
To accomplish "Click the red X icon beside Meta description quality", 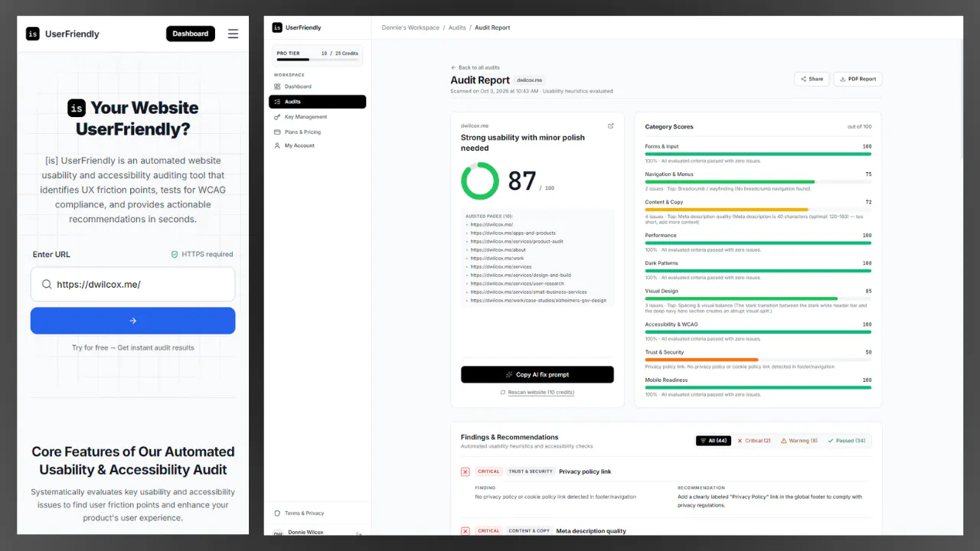I will coord(465,530).
